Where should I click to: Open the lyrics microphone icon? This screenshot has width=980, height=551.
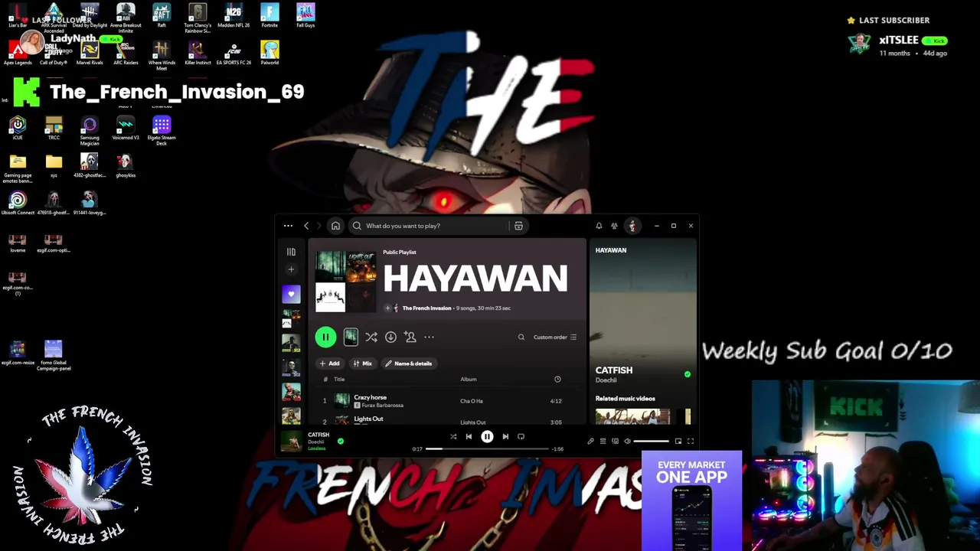(x=590, y=441)
